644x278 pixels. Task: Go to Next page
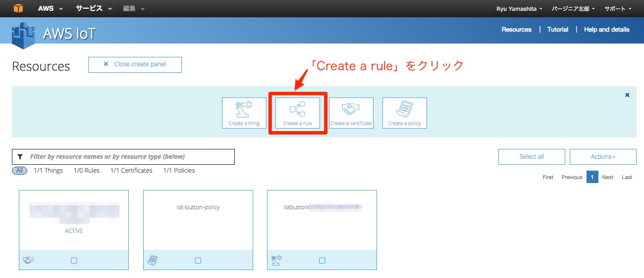(x=608, y=177)
